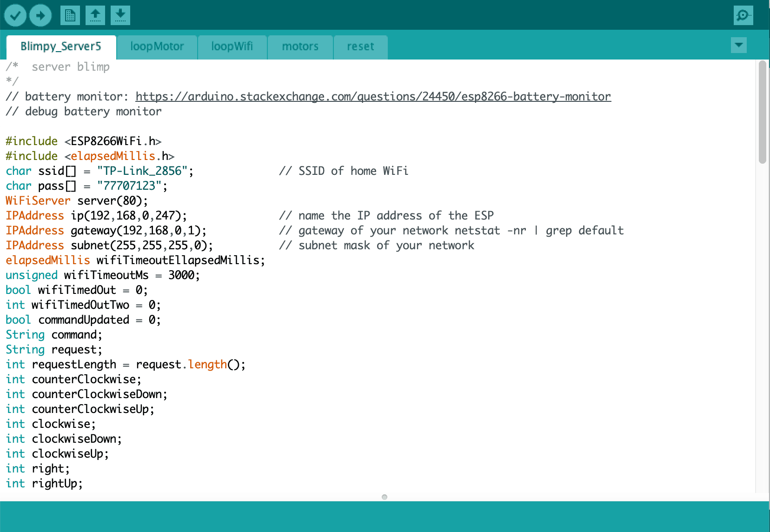Go to the reset tab
770x532 pixels.
coord(360,47)
